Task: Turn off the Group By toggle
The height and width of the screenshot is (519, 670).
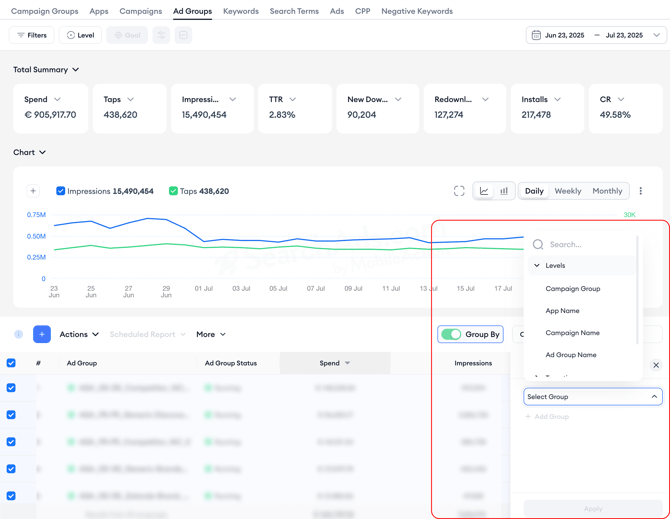Action: (451, 334)
